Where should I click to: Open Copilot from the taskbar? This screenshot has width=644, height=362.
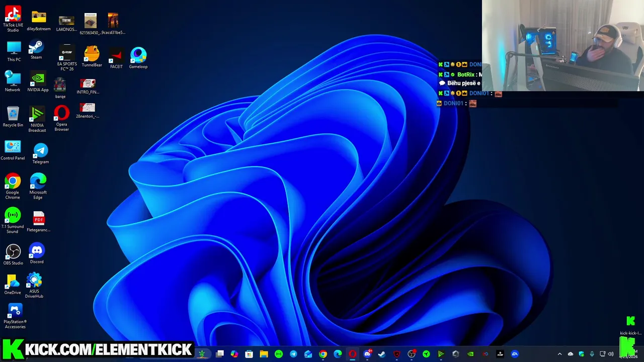[234, 354]
